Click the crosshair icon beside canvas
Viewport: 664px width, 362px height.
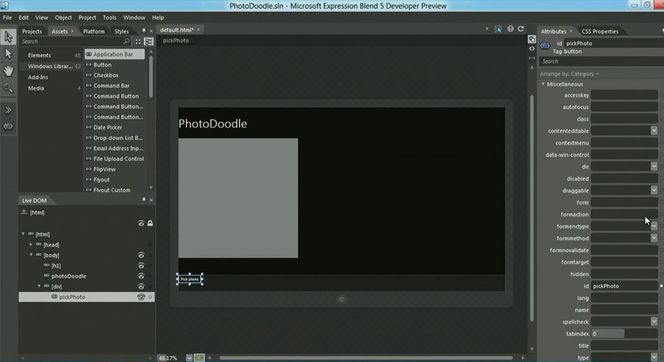(x=532, y=49)
